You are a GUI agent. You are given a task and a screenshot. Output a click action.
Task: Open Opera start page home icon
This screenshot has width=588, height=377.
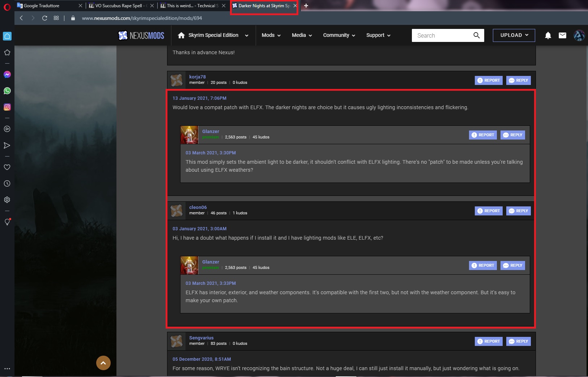(7, 36)
